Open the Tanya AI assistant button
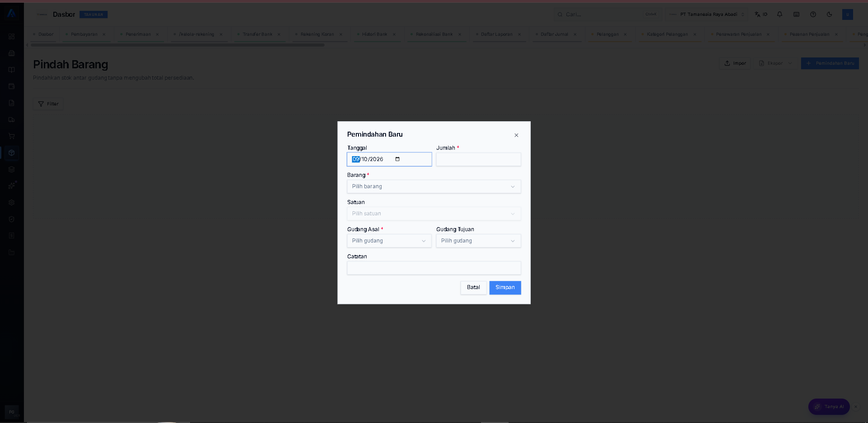Viewport: 868px width, 423px height. (x=829, y=407)
